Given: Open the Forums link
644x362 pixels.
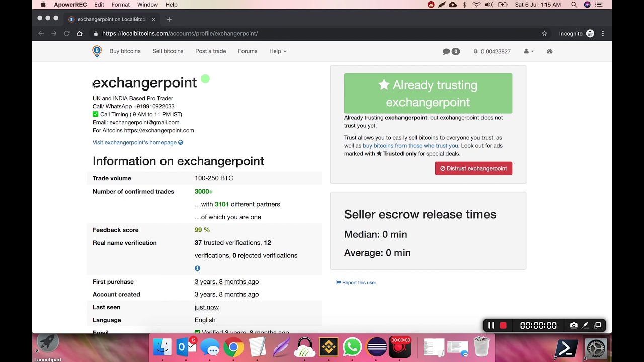Looking at the screenshot, I should coord(248,51).
